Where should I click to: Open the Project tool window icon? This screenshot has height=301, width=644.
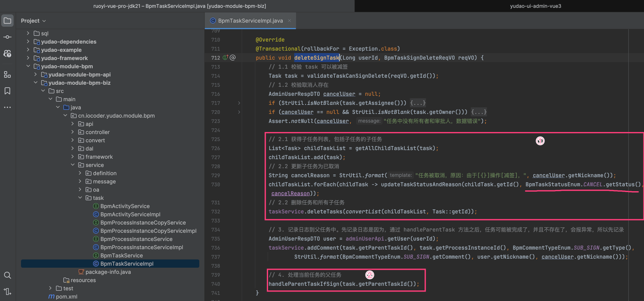point(7,21)
